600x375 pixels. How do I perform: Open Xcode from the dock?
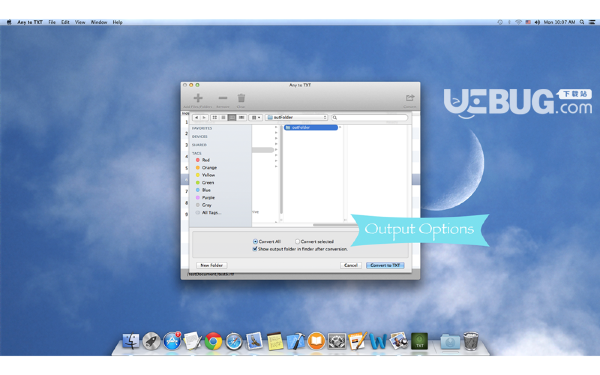point(296,341)
